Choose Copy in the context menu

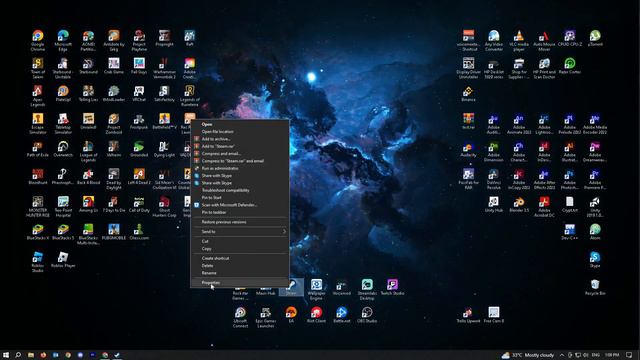240,249
